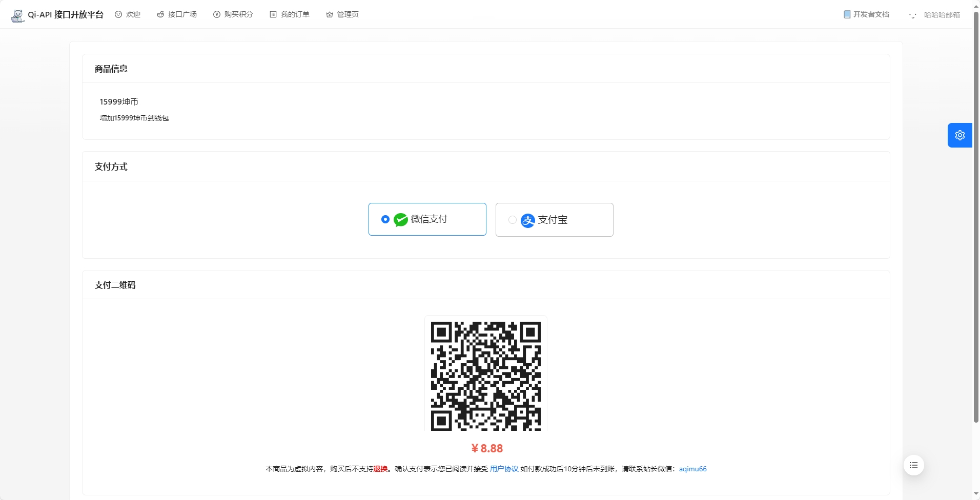Click the page vertical scrollbar thumb
980x500 pixels.
point(976,218)
